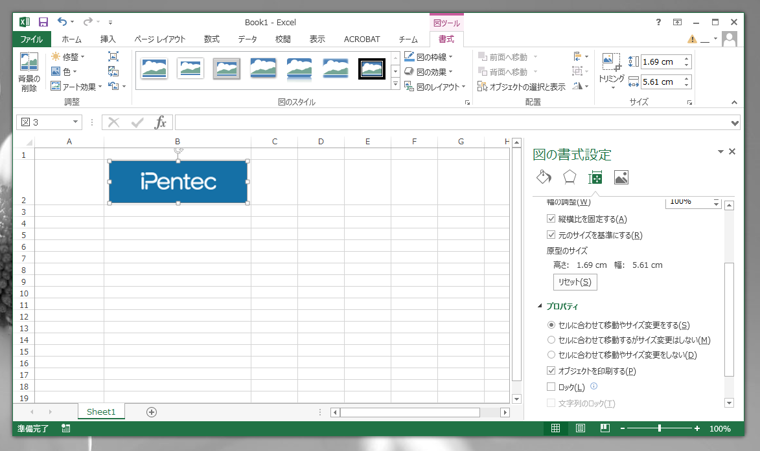Click the トリミング crop tool icon
Screen dimensions: 760x451
pos(611,62)
